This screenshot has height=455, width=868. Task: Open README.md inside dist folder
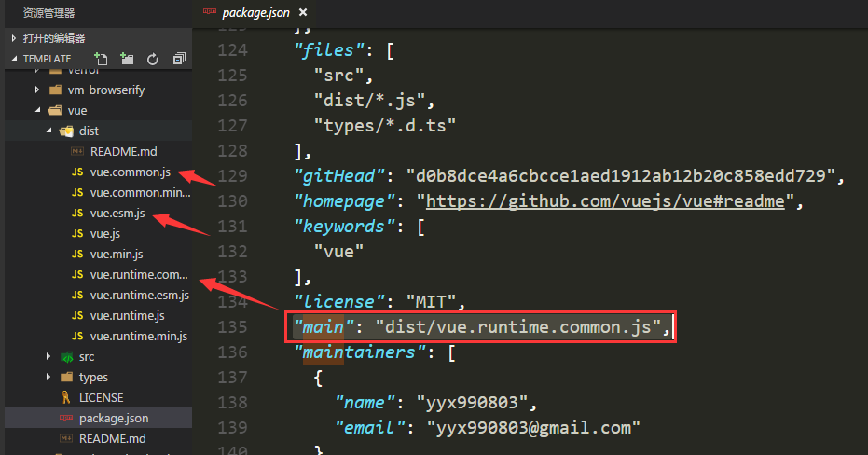pyautogui.click(x=123, y=151)
